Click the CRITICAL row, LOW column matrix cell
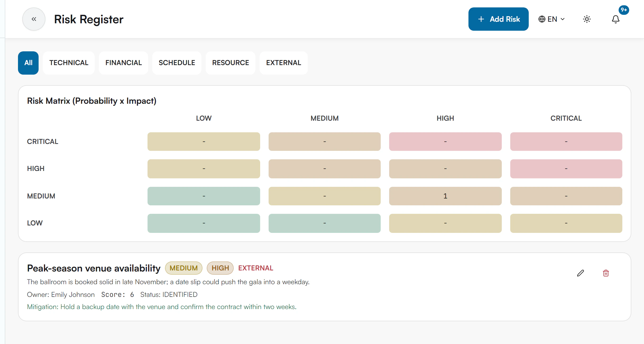The image size is (644, 344). [204, 142]
